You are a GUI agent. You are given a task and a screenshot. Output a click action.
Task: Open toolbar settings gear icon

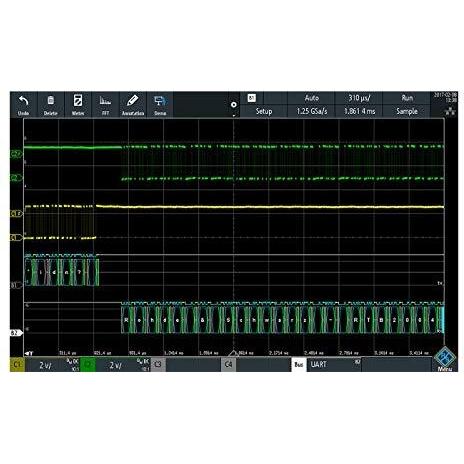pyautogui.click(x=234, y=105)
